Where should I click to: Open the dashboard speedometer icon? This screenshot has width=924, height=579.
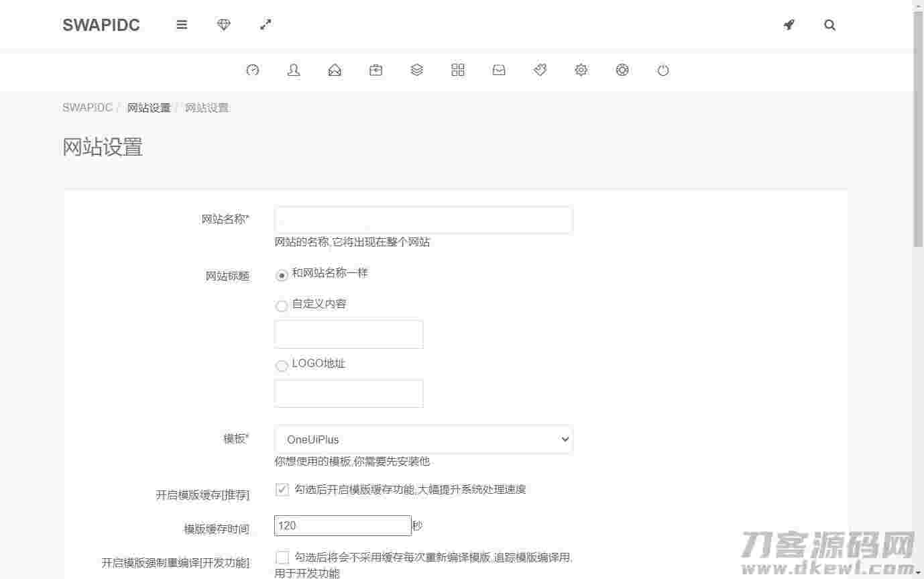point(253,70)
